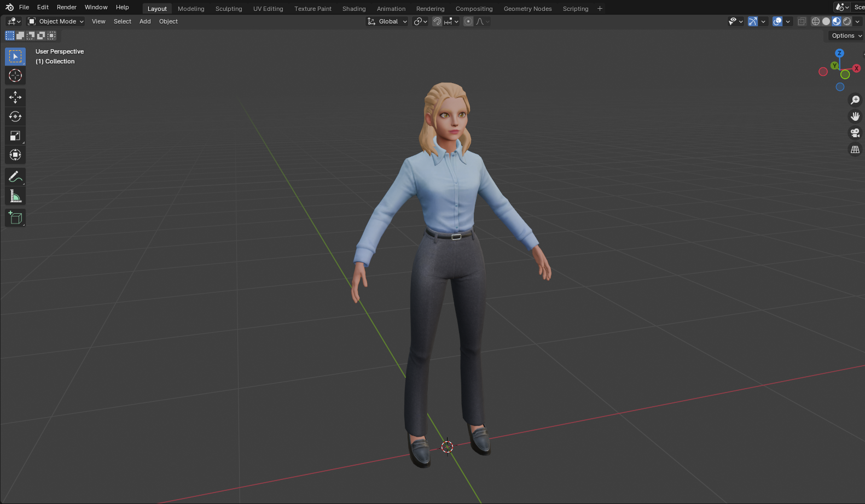The image size is (865, 504).
Task: Open the Window menu
Action: tap(96, 7)
